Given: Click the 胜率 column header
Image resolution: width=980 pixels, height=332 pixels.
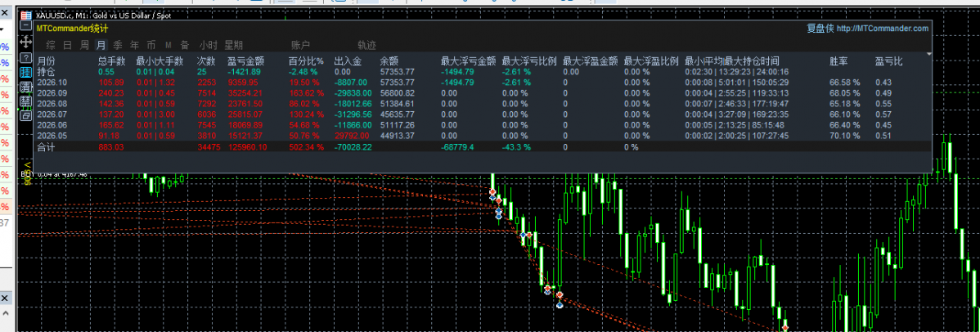Looking at the screenshot, I should coord(838,61).
